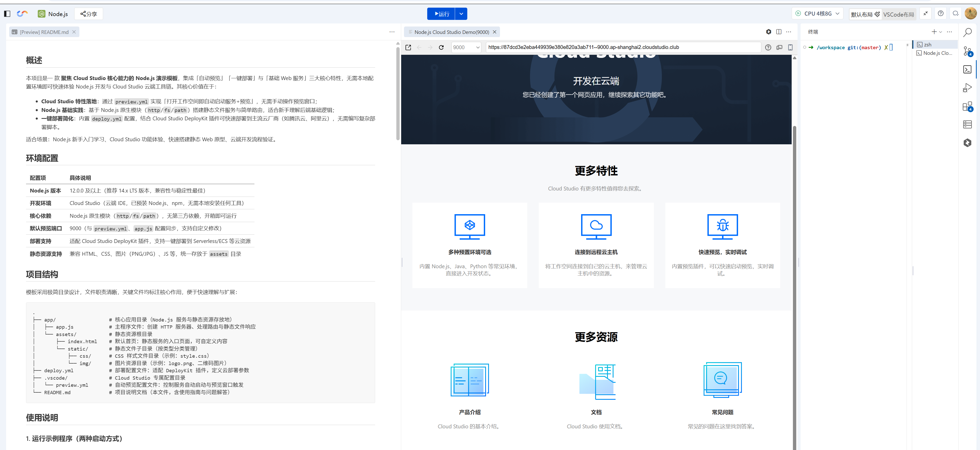
Task: Expand the CPU 4核8G spec dropdown
Action: click(x=817, y=14)
